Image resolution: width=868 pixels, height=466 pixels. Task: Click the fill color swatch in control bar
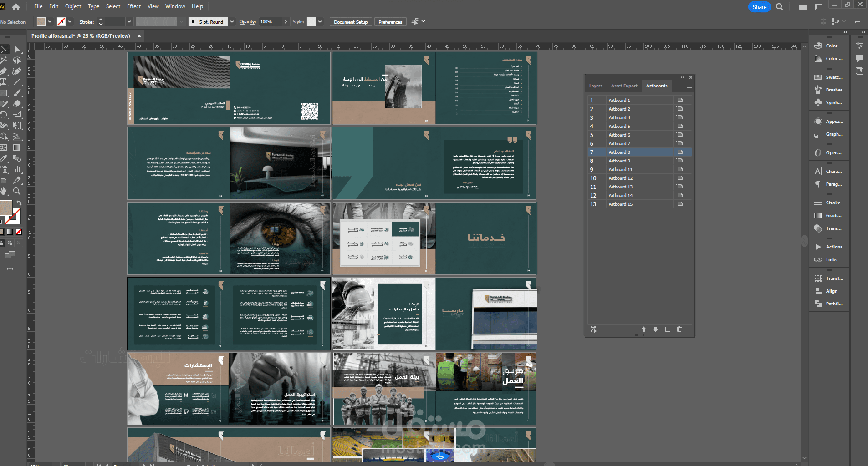pyautogui.click(x=41, y=22)
